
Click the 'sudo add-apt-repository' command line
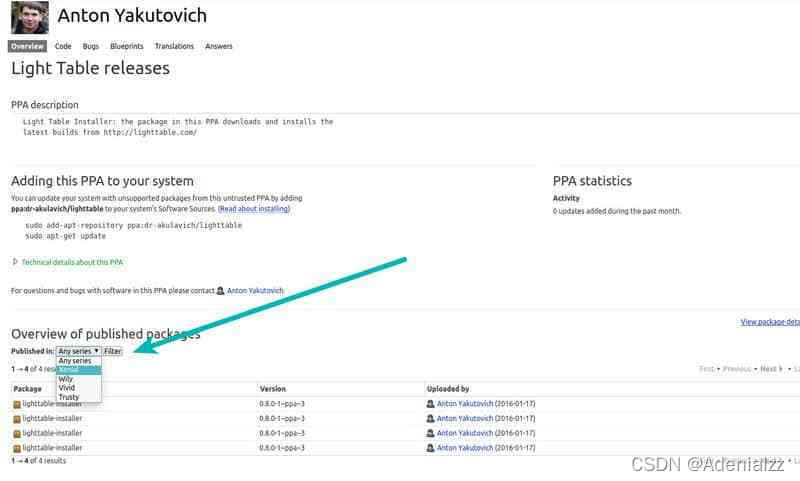coord(134,225)
